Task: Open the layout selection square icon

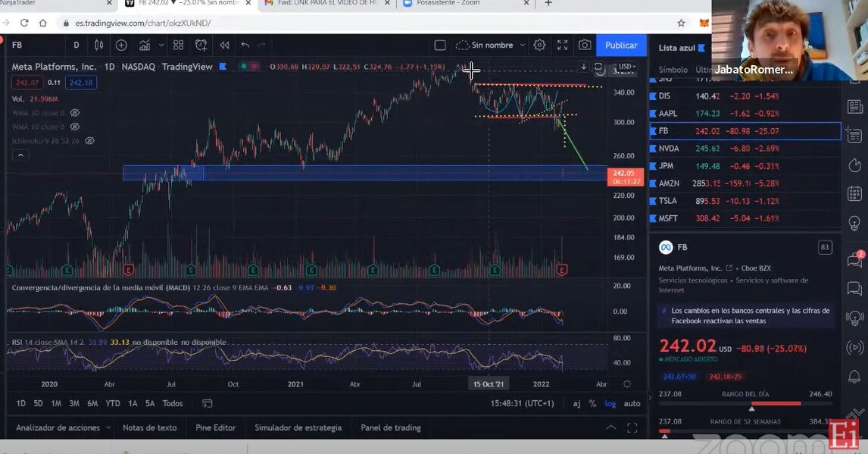Action: point(440,45)
